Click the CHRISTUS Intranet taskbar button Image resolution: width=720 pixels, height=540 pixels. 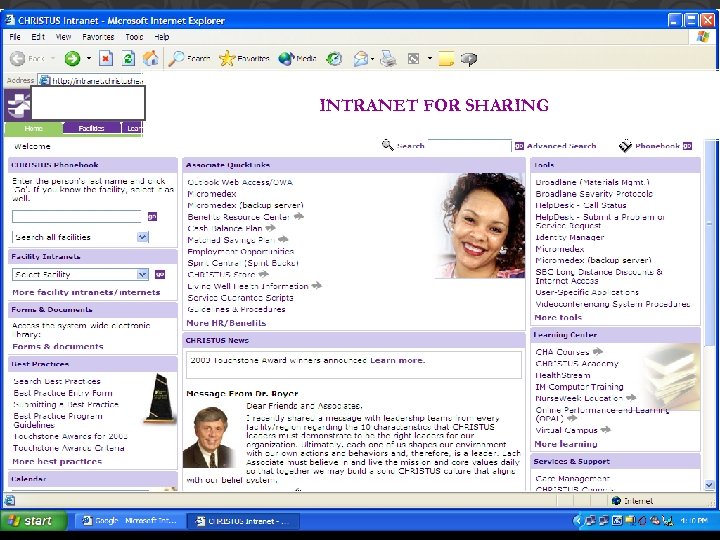[x=243, y=521]
